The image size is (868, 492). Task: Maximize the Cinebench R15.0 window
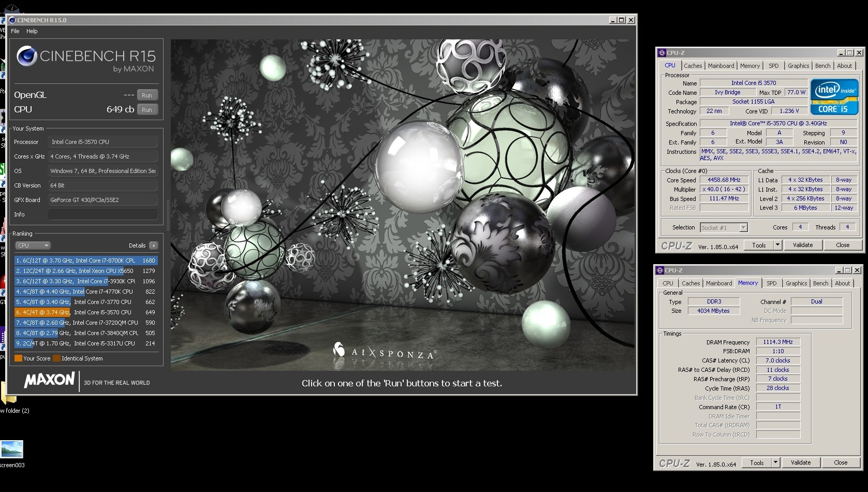click(x=622, y=20)
